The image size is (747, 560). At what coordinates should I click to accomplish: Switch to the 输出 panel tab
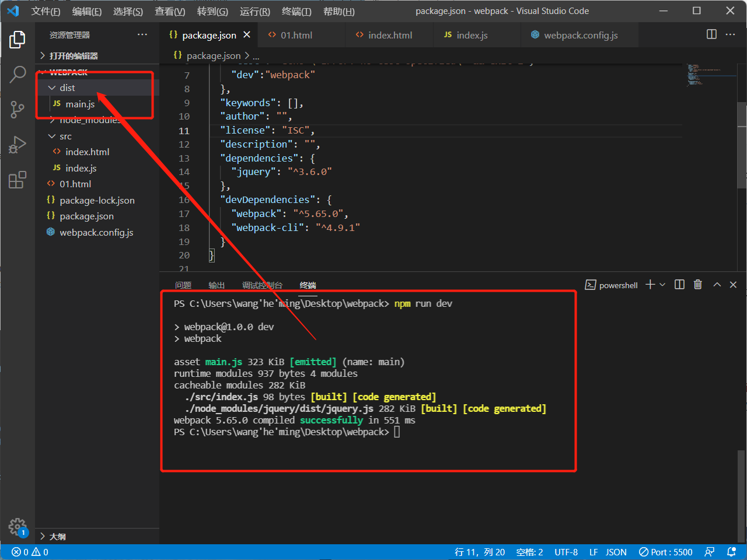[x=217, y=285]
